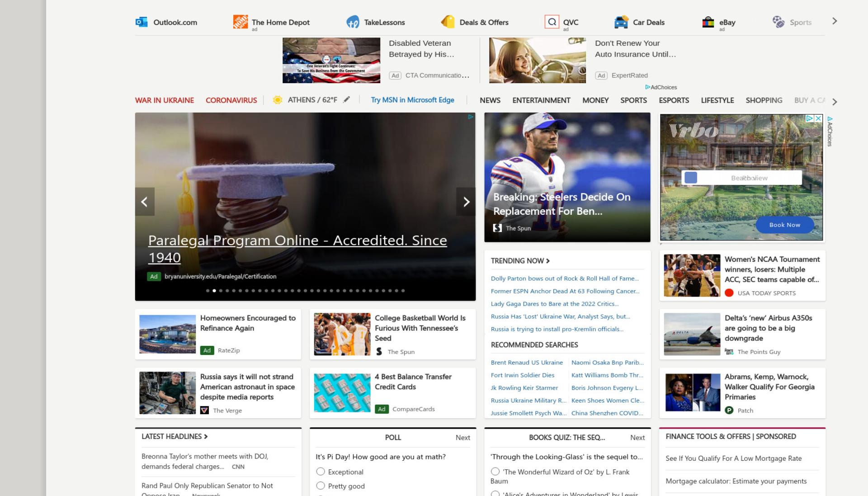The width and height of the screenshot is (868, 496).
Task: Click The Verge source icon
Action: (204, 410)
